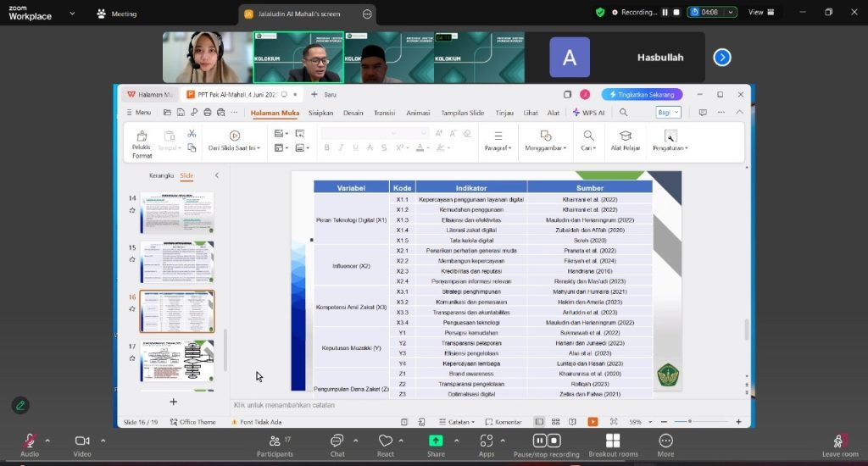Expand the Menggambar dropdown
Screen dimensions: 868x466
pos(545,148)
